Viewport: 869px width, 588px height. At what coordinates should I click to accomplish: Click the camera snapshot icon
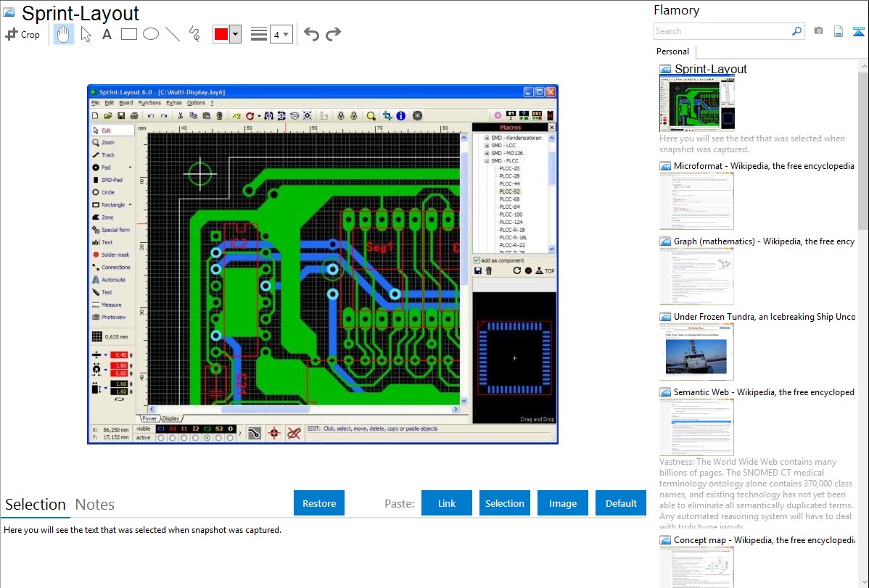point(818,31)
